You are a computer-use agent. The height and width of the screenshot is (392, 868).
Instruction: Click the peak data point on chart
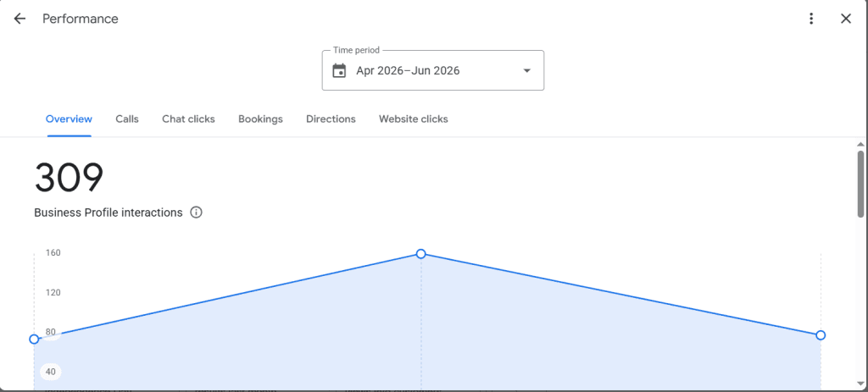(x=420, y=254)
